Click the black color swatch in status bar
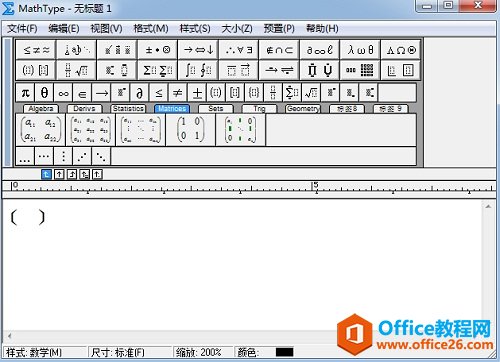500x362 pixels. coord(284,352)
